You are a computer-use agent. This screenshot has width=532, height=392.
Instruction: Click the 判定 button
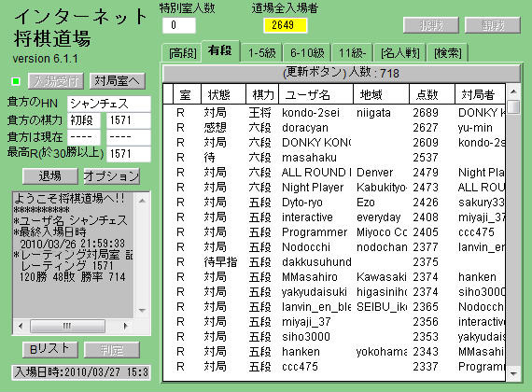pyautogui.click(x=112, y=350)
